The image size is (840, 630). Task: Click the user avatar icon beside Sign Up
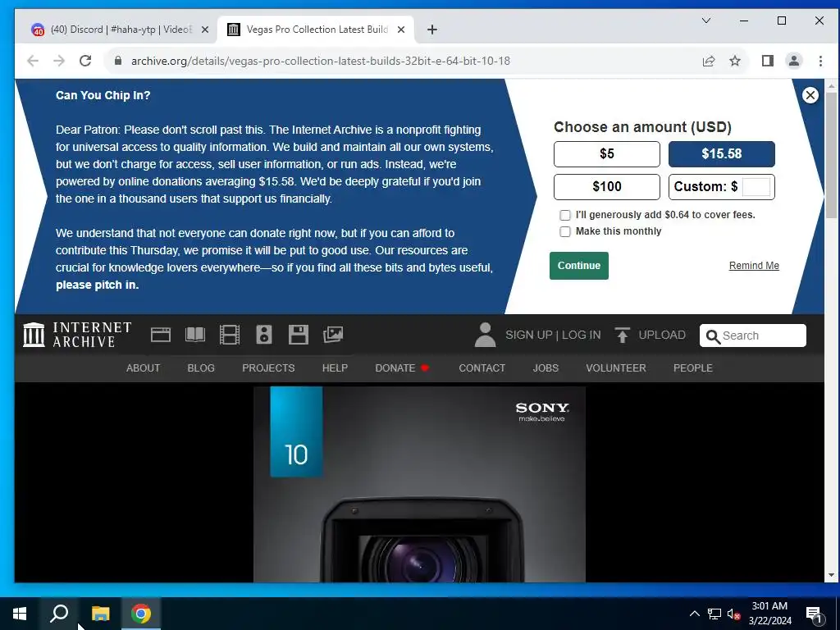486,335
